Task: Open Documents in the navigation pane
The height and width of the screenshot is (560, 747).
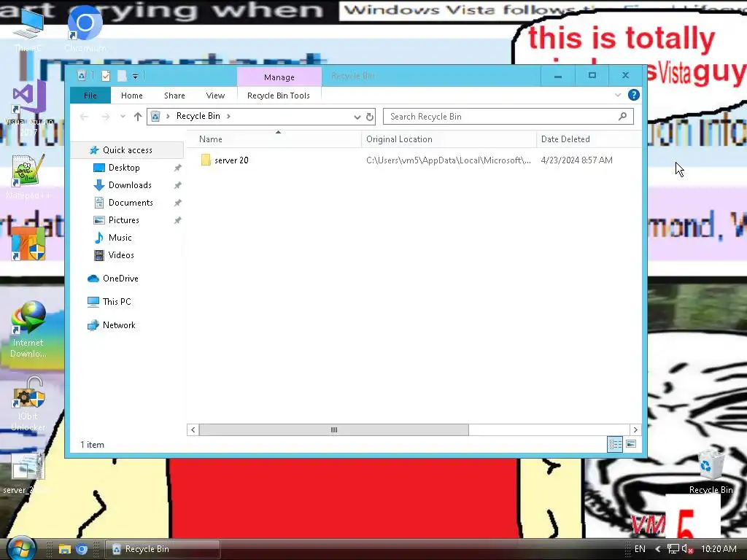Action: (x=131, y=203)
